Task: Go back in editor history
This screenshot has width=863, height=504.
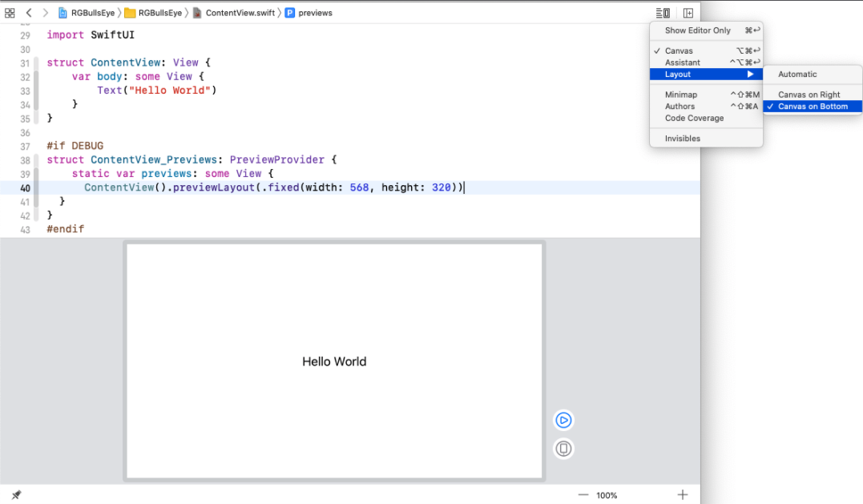Action: click(29, 13)
